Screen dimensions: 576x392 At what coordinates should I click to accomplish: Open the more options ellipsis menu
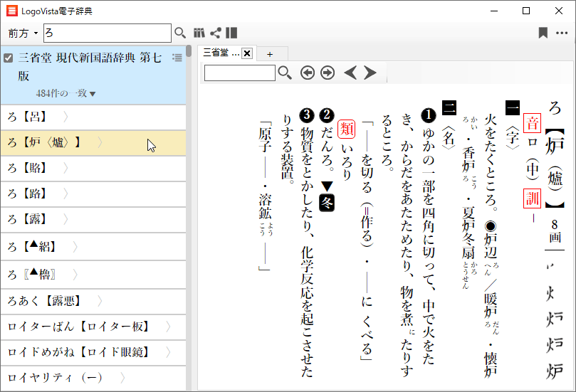point(561,33)
